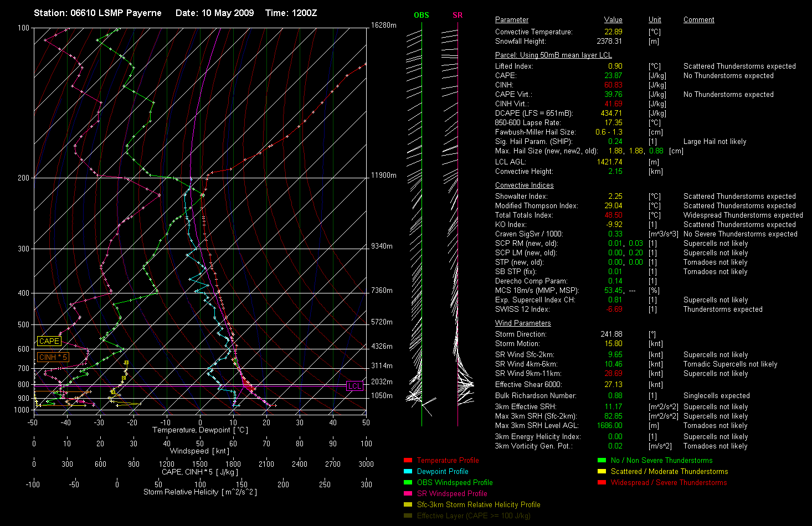
Task: Click the yellow Sfc-3km Storm Relative Helicity swatch
Action: point(408,504)
